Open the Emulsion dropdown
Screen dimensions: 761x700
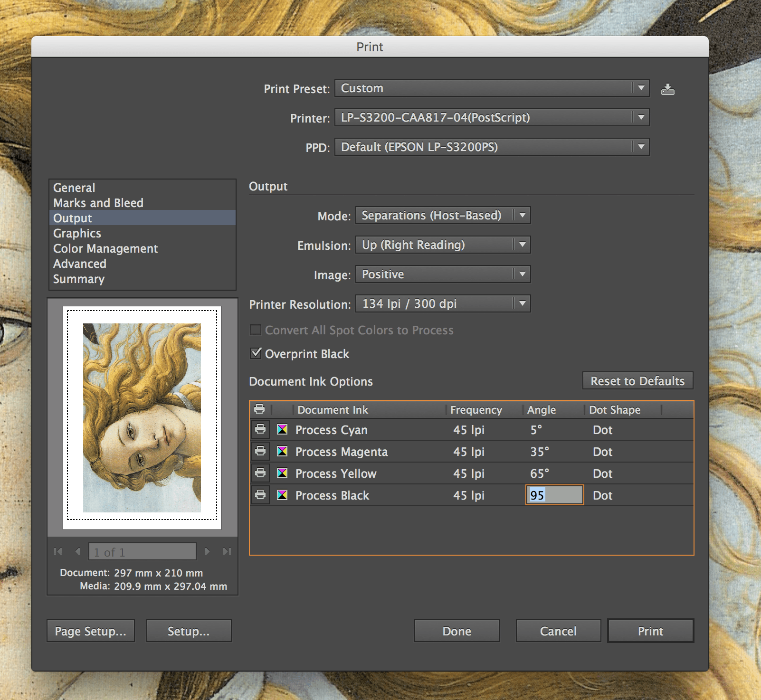click(443, 245)
